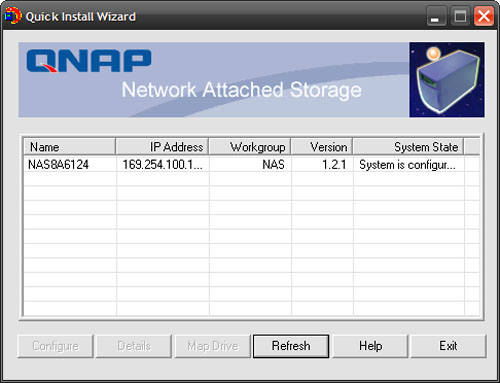
Task: Click the 169.254.100.1... IP address cell
Action: pos(163,164)
